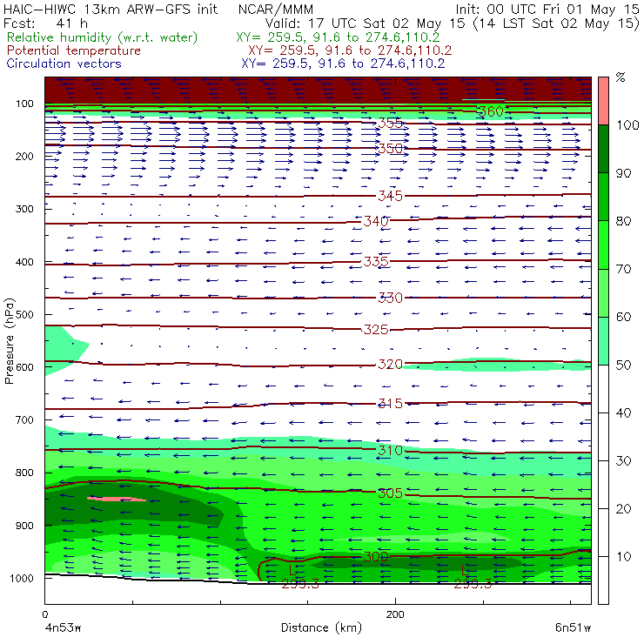Click the 315 contour label

tap(390, 403)
